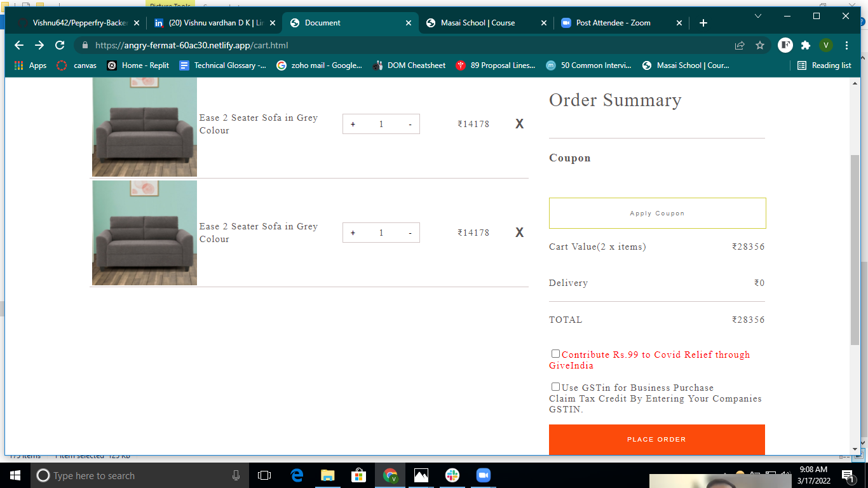The width and height of the screenshot is (868, 488).
Task: Click the taskbar search box
Action: pyautogui.click(x=140, y=475)
